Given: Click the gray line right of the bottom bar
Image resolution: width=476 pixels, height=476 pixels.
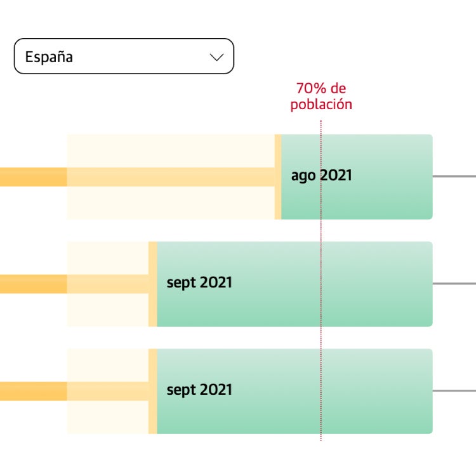Looking at the screenshot, I should pos(454,390).
